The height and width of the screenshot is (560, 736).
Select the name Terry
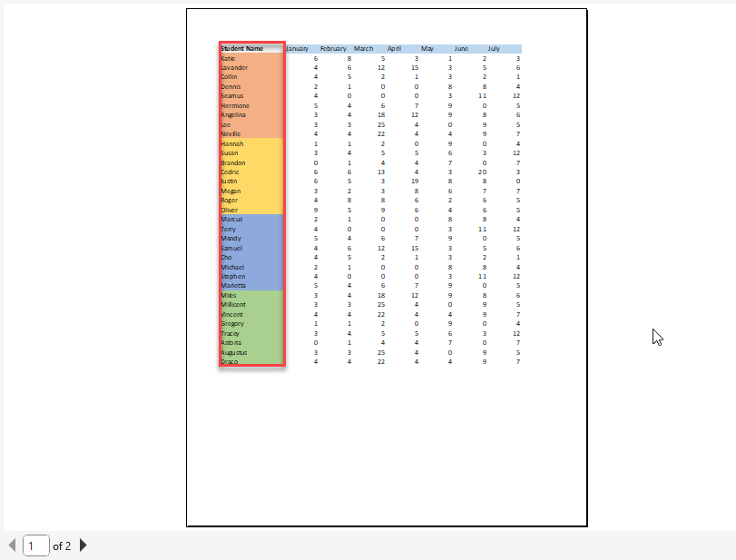(x=228, y=229)
